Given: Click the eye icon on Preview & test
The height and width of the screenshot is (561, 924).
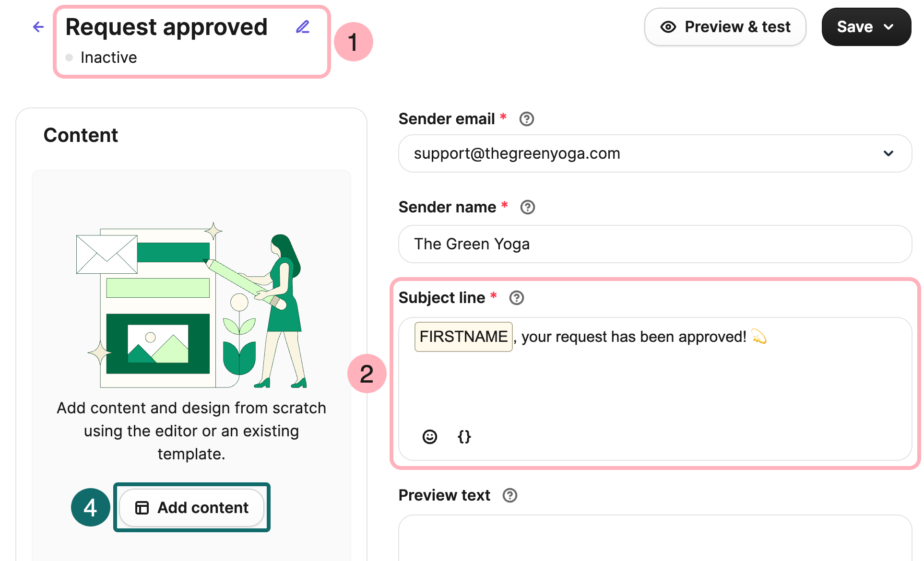Looking at the screenshot, I should [x=668, y=27].
